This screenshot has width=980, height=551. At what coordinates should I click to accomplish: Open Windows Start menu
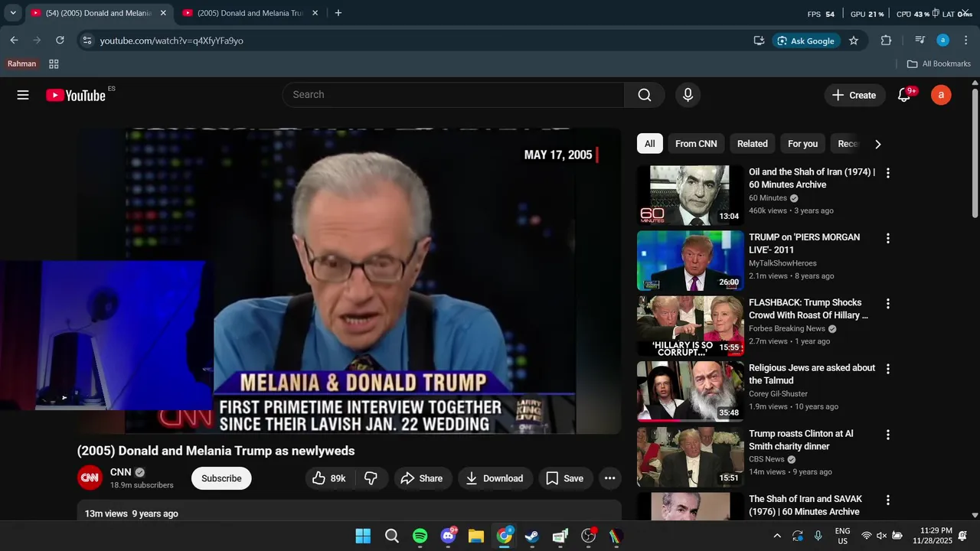click(x=363, y=536)
